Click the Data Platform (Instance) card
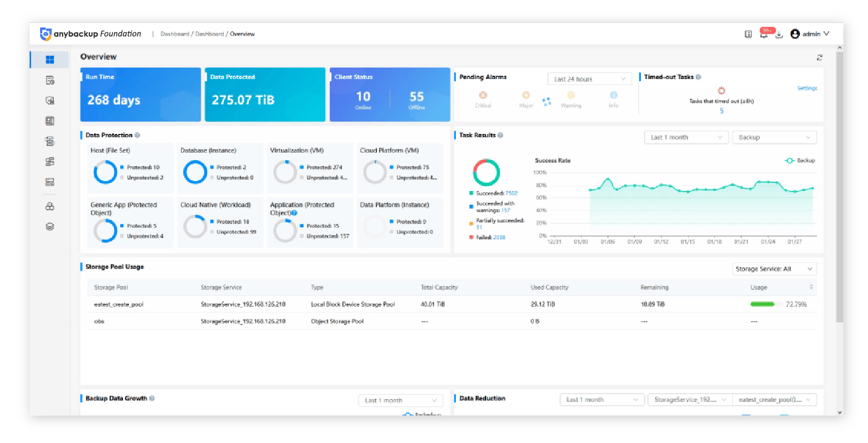This screenshot has width=868, height=443. (x=400, y=222)
